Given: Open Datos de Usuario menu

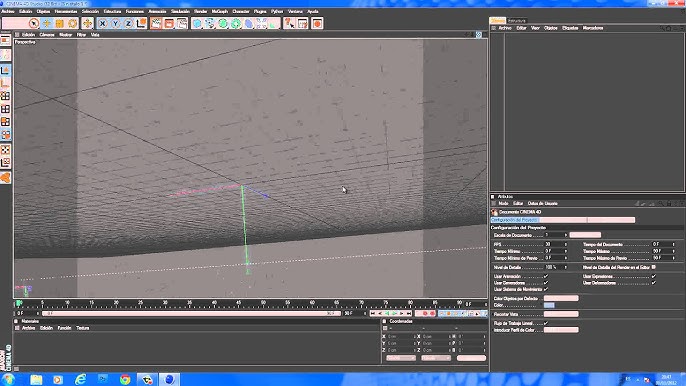Looking at the screenshot, I should click(x=542, y=204).
